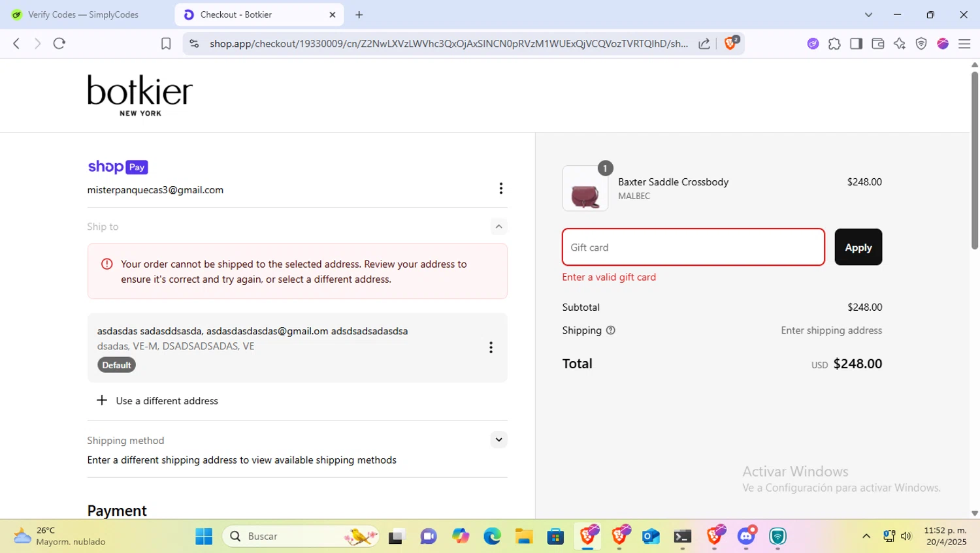980x553 pixels.
Task: Open Brave Shields icon
Action: tap(731, 43)
